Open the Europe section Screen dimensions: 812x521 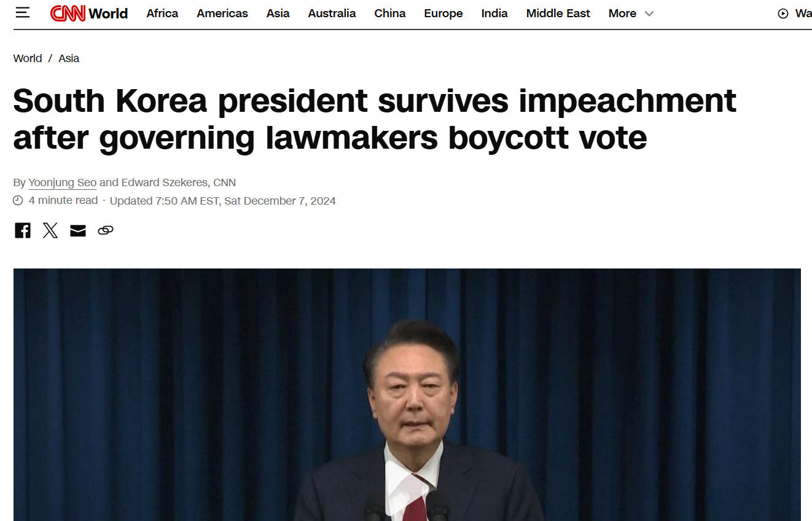click(x=443, y=13)
